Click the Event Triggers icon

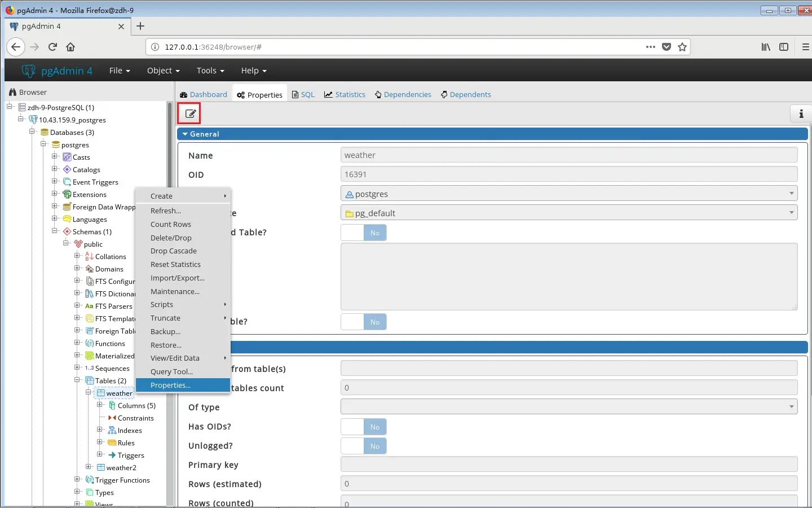67,182
